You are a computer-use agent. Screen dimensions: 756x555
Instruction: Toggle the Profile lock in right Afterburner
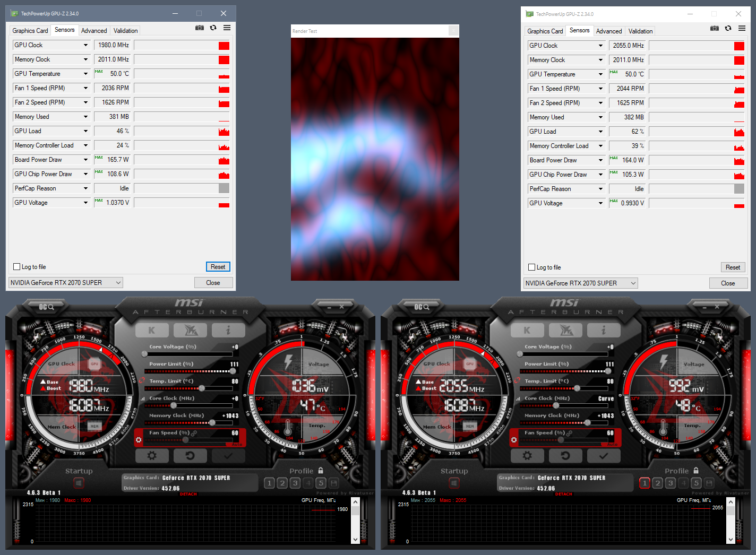[696, 471]
